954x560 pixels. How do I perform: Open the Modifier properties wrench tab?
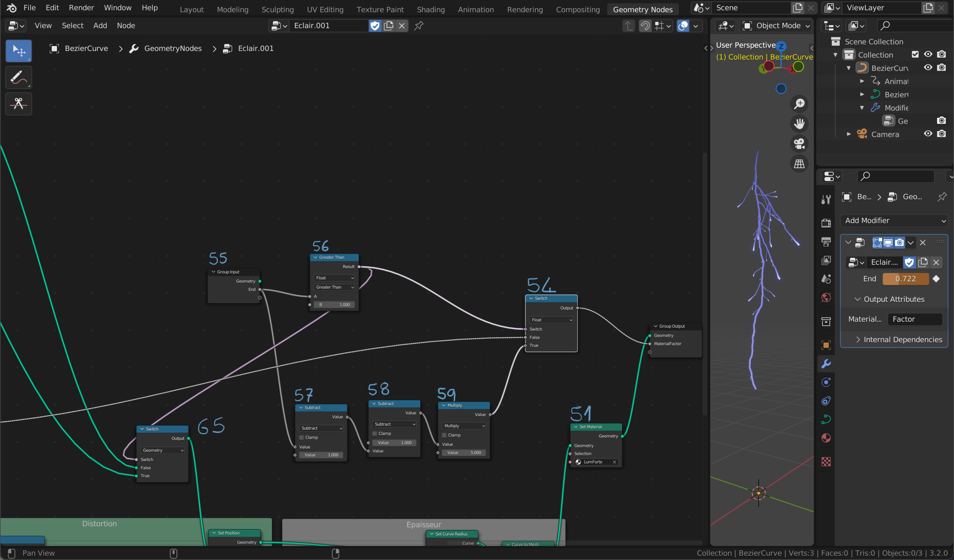coord(826,364)
